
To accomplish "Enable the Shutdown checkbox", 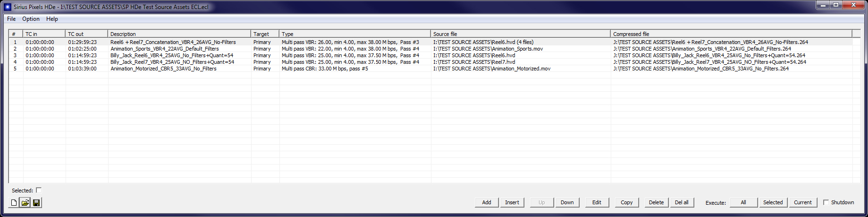I will tap(826, 202).
